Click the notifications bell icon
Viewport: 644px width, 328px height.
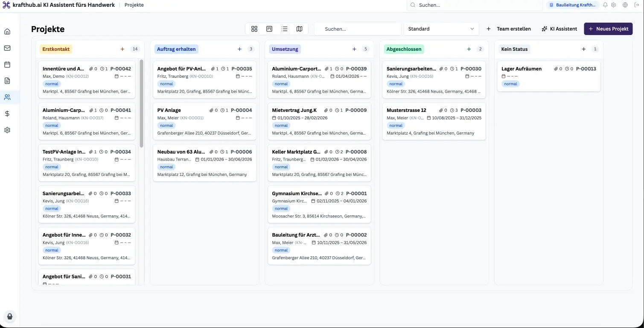[605, 5]
